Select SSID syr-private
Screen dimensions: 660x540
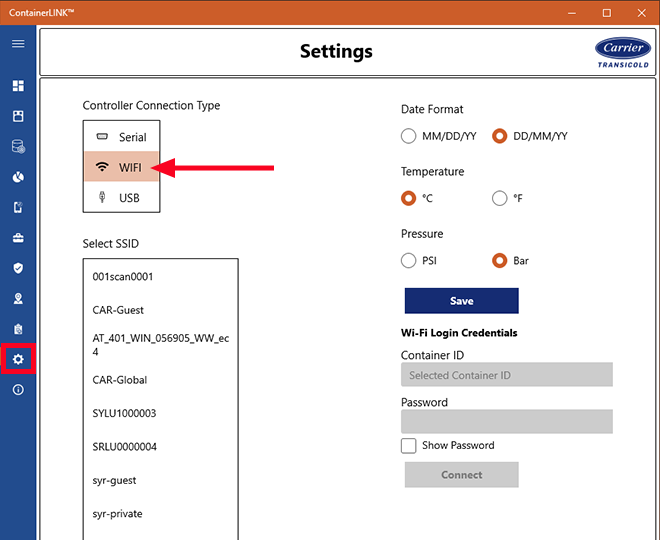(x=160, y=513)
